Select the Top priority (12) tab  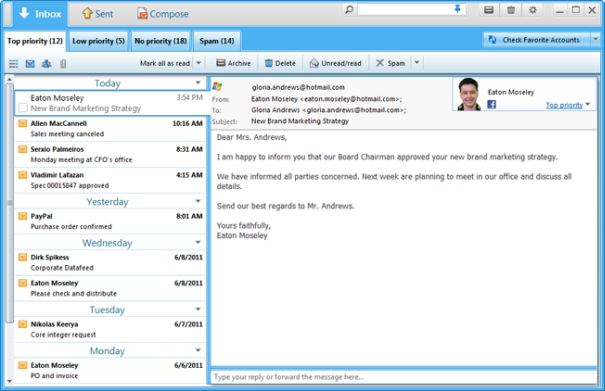(x=35, y=41)
